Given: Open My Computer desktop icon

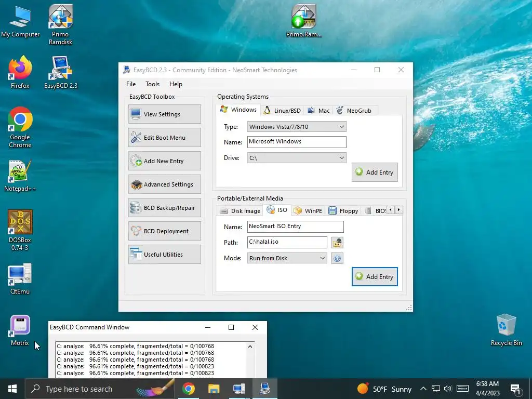Looking at the screenshot, I should [20, 22].
